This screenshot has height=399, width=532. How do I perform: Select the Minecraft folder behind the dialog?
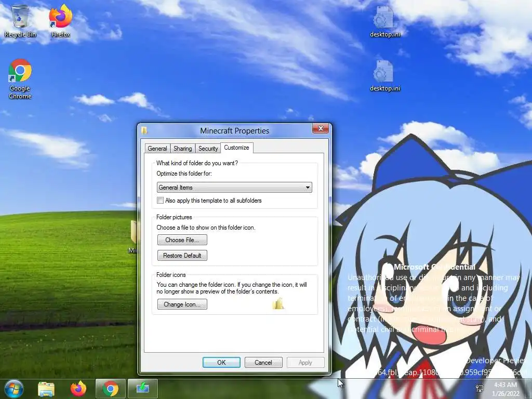[x=134, y=236]
